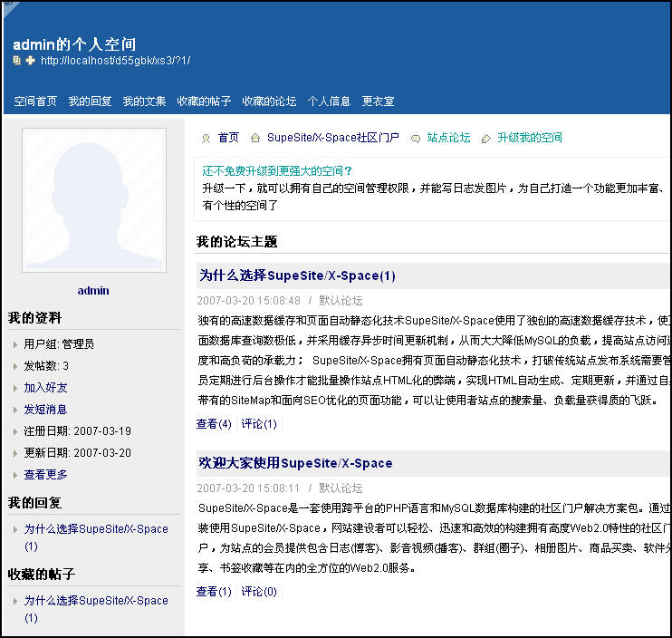Open the post title 欢迎大家使用SupeSite/X-Space
Screen dimensions: 672x638
point(295,463)
